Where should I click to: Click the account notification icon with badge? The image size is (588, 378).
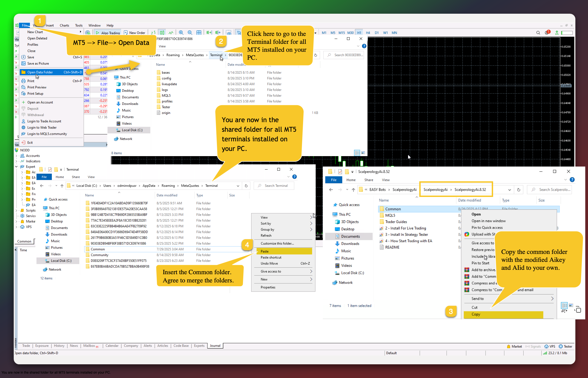pos(547,33)
